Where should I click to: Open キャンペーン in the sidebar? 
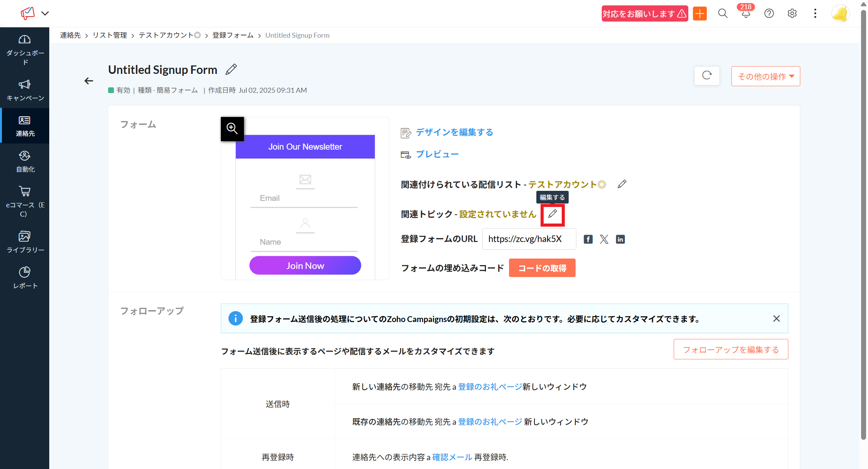pos(25,90)
